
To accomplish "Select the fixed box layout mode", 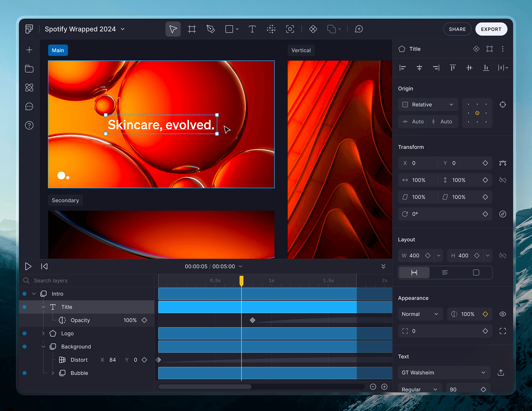I will click(476, 273).
